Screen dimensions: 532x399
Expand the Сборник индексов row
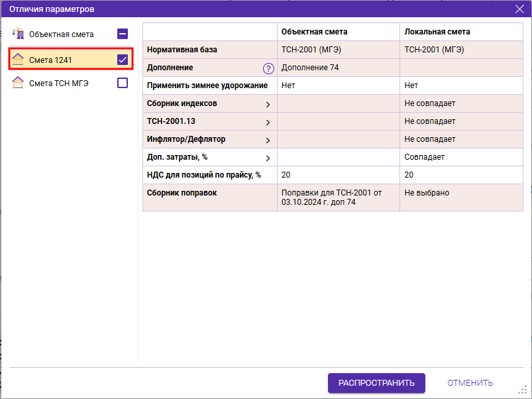point(268,104)
